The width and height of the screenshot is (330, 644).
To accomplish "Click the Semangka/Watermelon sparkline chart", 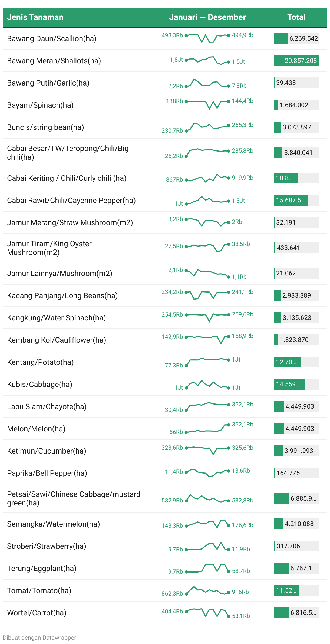I will click(207, 524).
